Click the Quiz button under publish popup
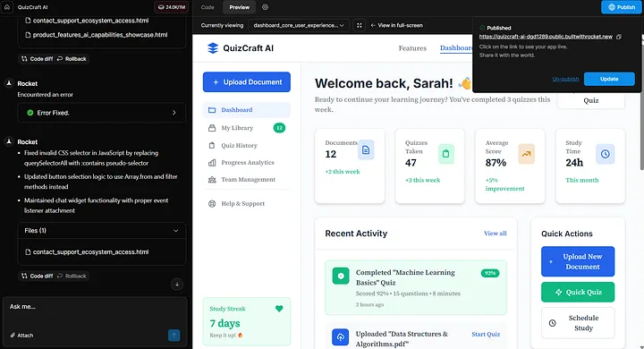 tap(591, 100)
